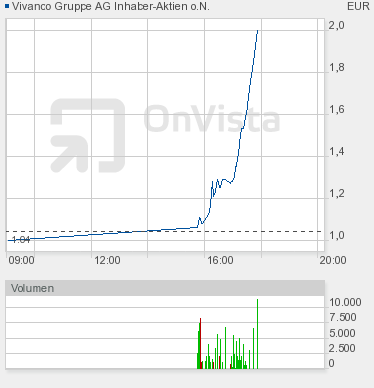
Task: Click the tall red volume bar
Action: pyautogui.click(x=200, y=343)
